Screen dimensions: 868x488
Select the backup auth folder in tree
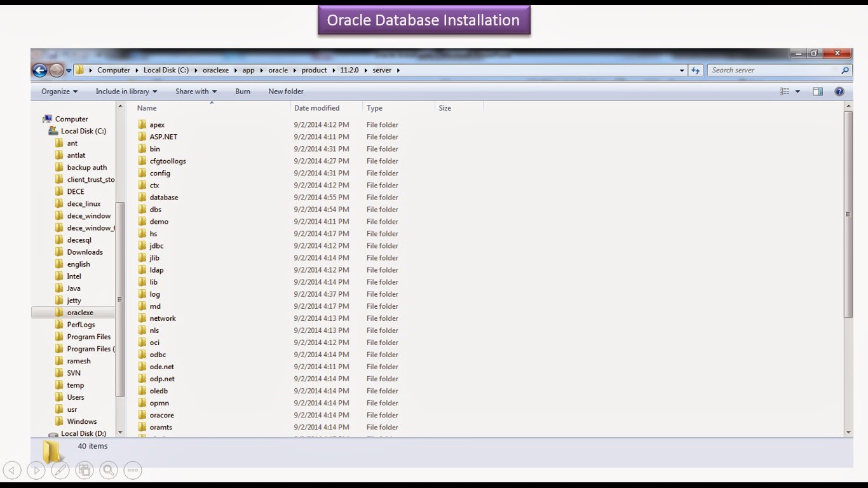point(86,168)
